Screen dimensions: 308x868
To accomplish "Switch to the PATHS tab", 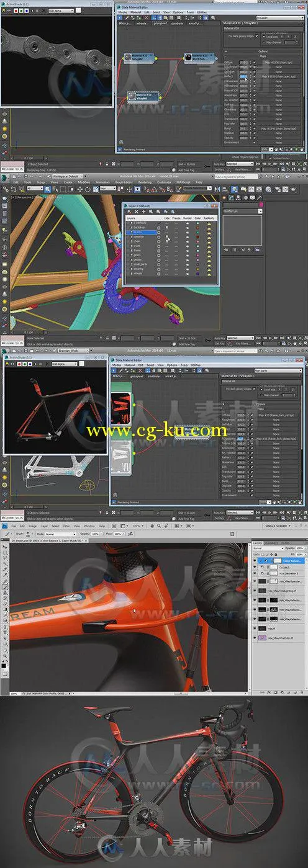I will point(285,543).
